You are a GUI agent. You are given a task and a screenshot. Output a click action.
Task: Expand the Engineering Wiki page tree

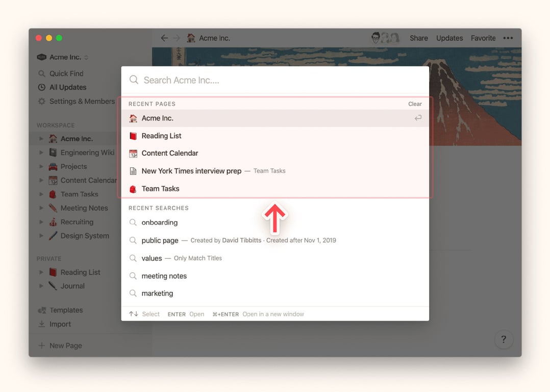tap(41, 153)
